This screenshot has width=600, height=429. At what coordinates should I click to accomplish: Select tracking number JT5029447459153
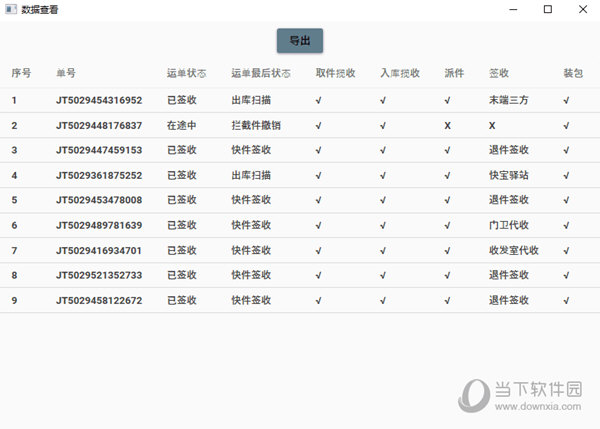(99, 150)
